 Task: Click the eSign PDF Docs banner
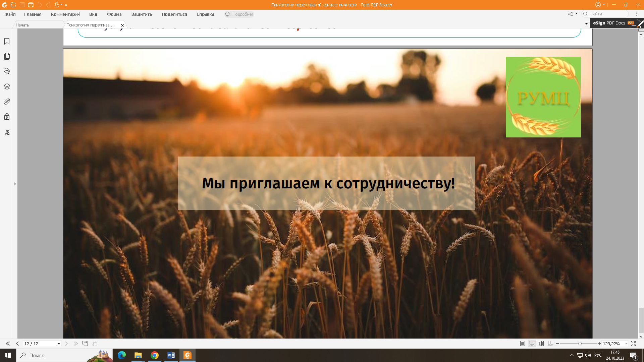pos(616,23)
